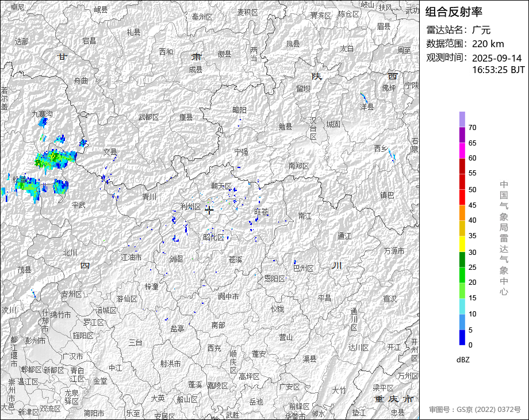
Task: Click the dBZ unit label
Action: tap(463, 360)
